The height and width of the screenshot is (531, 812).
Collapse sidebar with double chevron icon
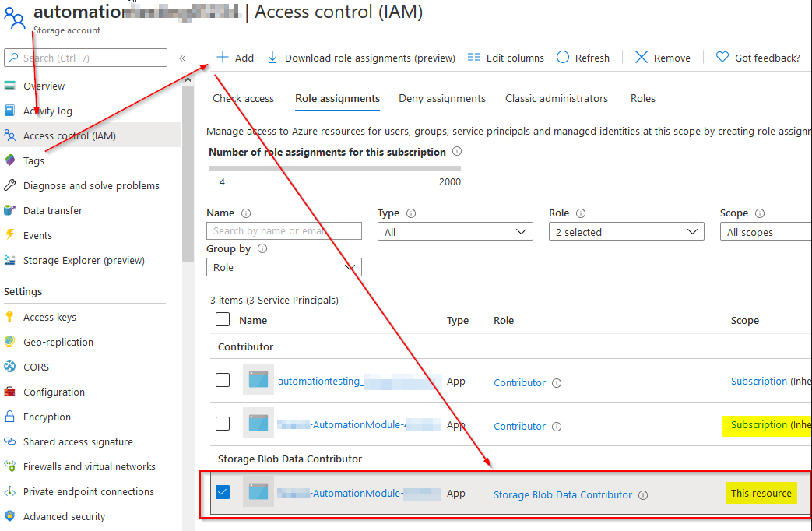(x=182, y=58)
